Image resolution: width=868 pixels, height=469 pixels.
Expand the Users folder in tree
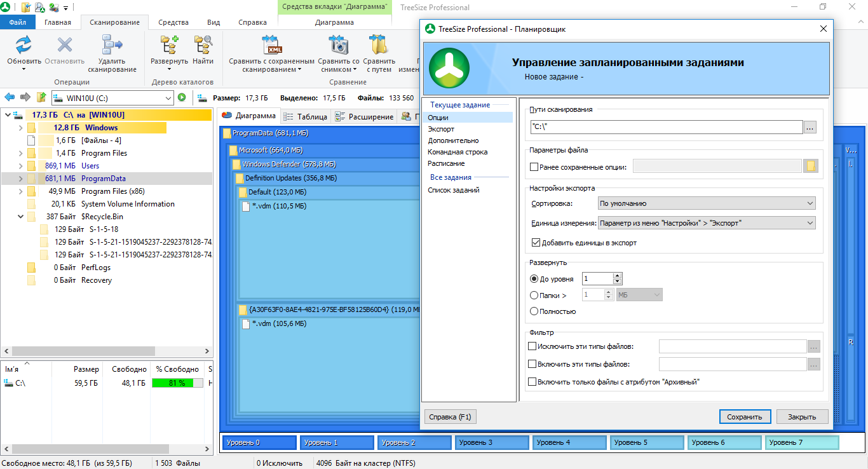tap(21, 166)
